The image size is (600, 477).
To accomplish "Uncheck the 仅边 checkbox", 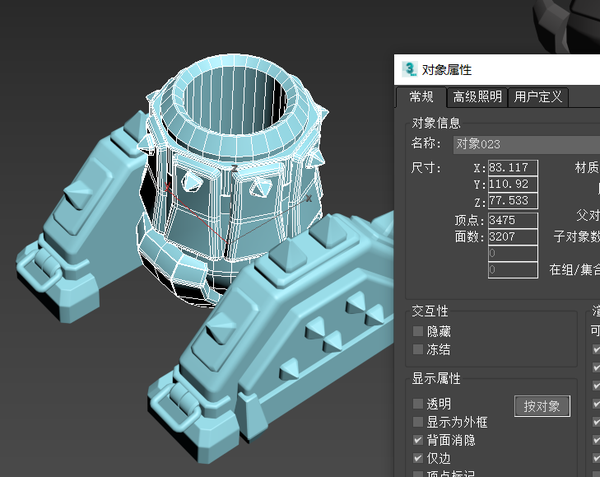I will click(418, 458).
